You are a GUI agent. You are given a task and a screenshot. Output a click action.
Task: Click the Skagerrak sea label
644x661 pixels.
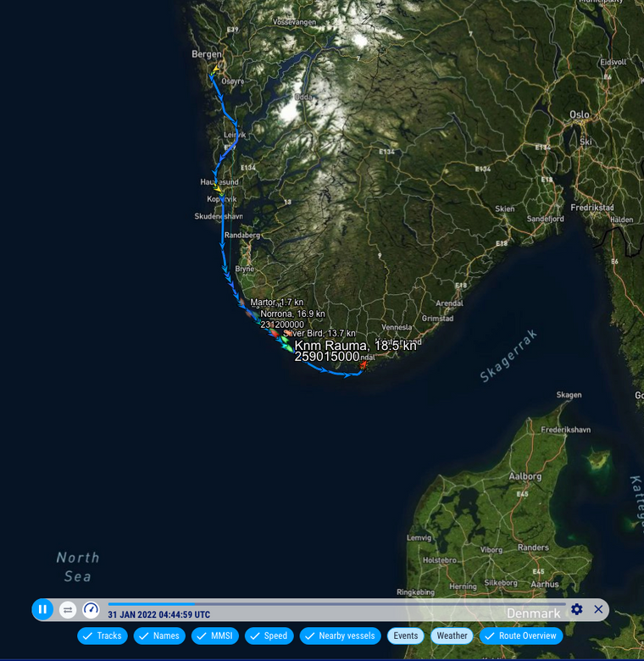[x=508, y=356]
